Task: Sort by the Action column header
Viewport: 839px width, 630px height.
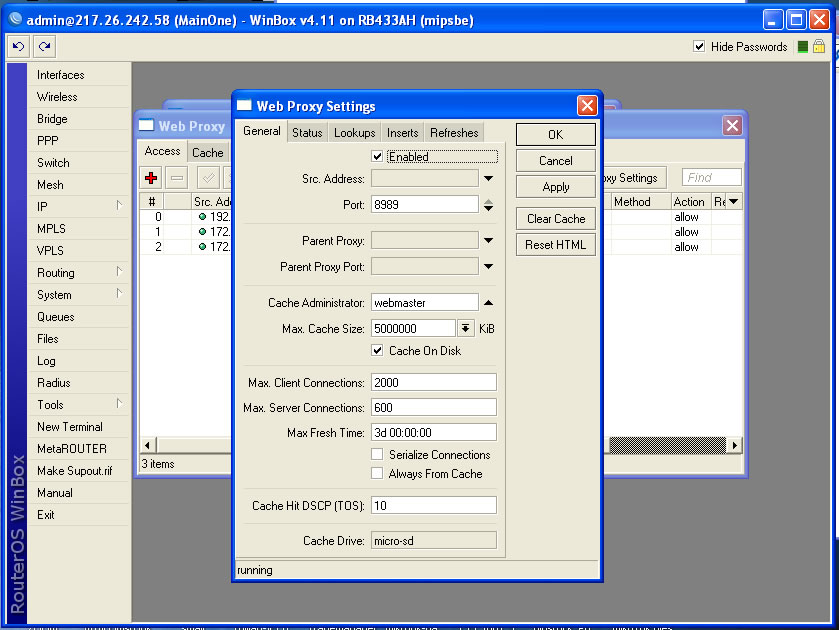Action: [691, 202]
